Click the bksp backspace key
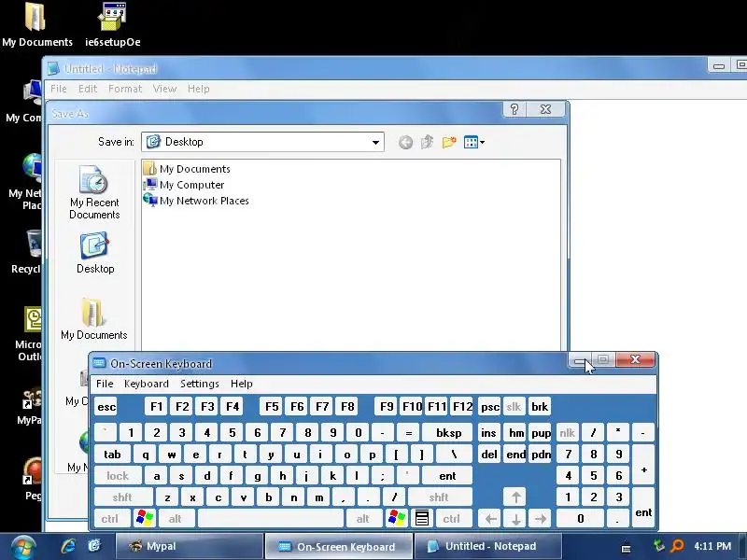747x560 pixels. coord(448,433)
